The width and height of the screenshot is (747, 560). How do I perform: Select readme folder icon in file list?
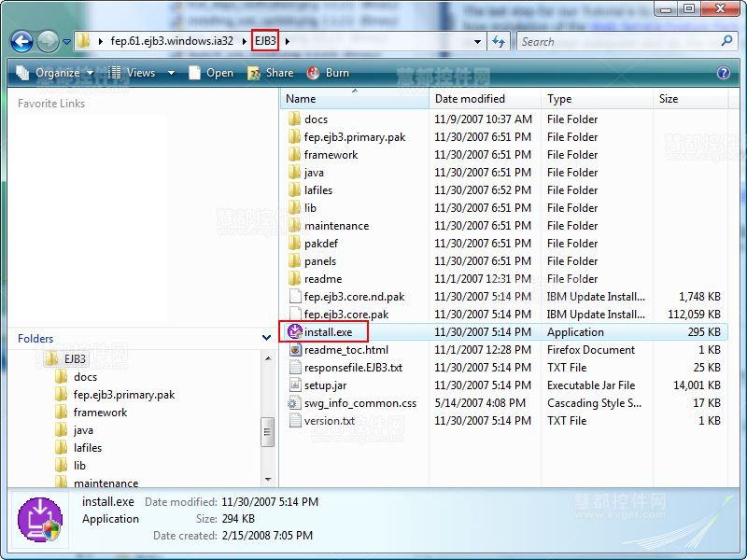click(x=294, y=278)
